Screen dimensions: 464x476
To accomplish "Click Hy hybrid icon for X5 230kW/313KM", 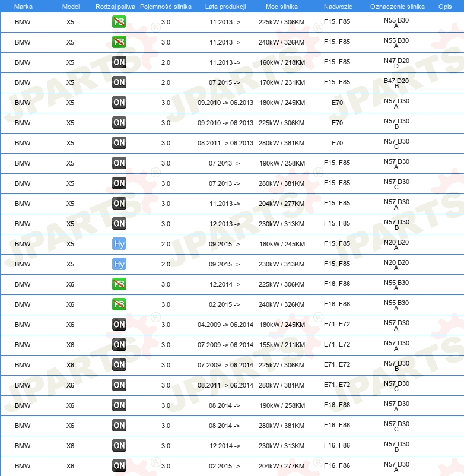I will click(119, 264).
